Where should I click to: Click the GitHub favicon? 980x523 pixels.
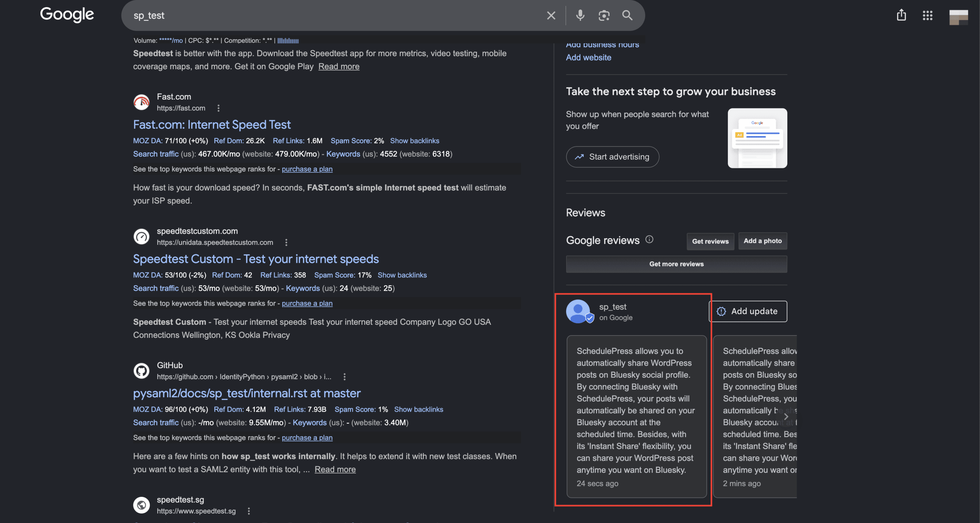pos(141,371)
